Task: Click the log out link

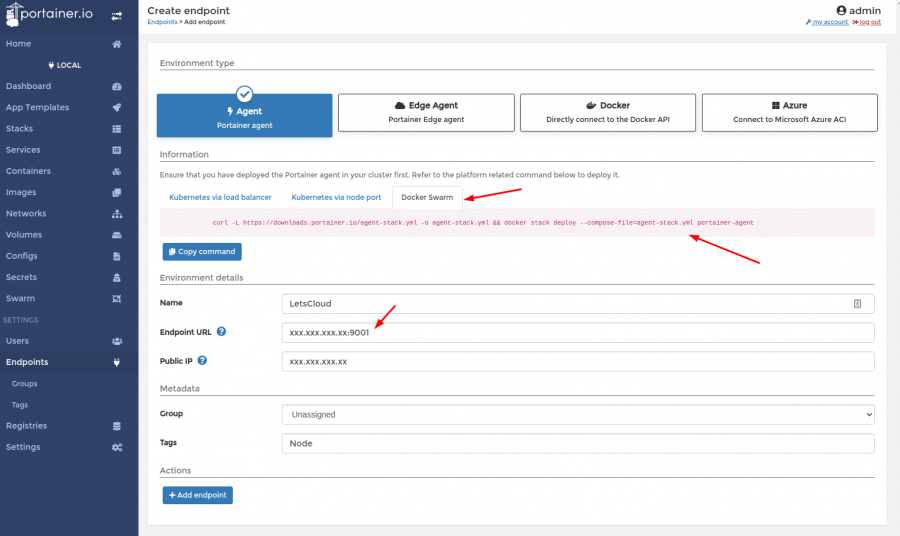Action: click(867, 22)
